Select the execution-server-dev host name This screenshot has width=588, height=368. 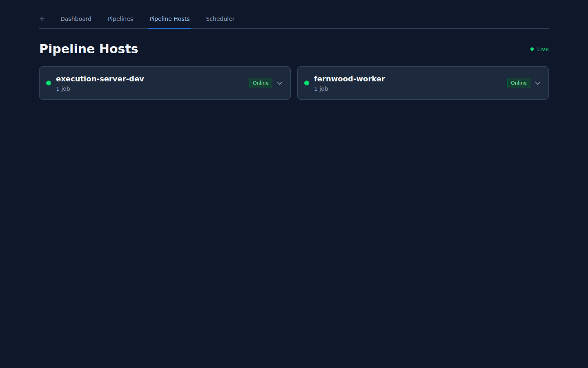click(100, 79)
